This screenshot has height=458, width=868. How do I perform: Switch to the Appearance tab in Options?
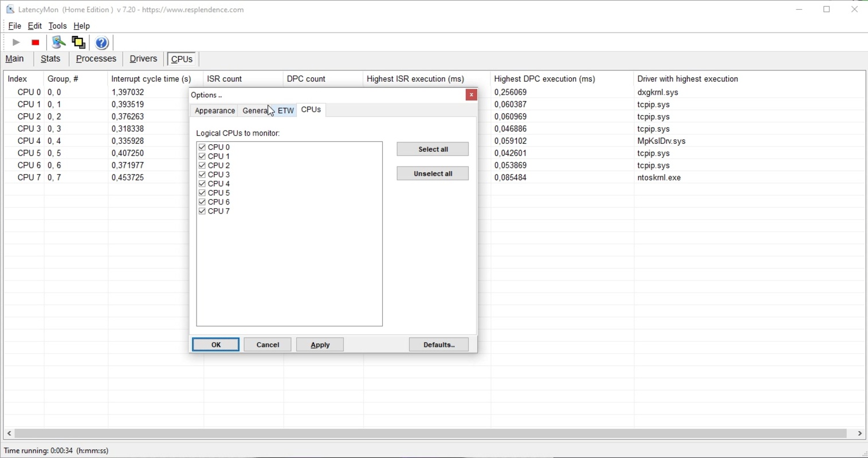(x=214, y=110)
